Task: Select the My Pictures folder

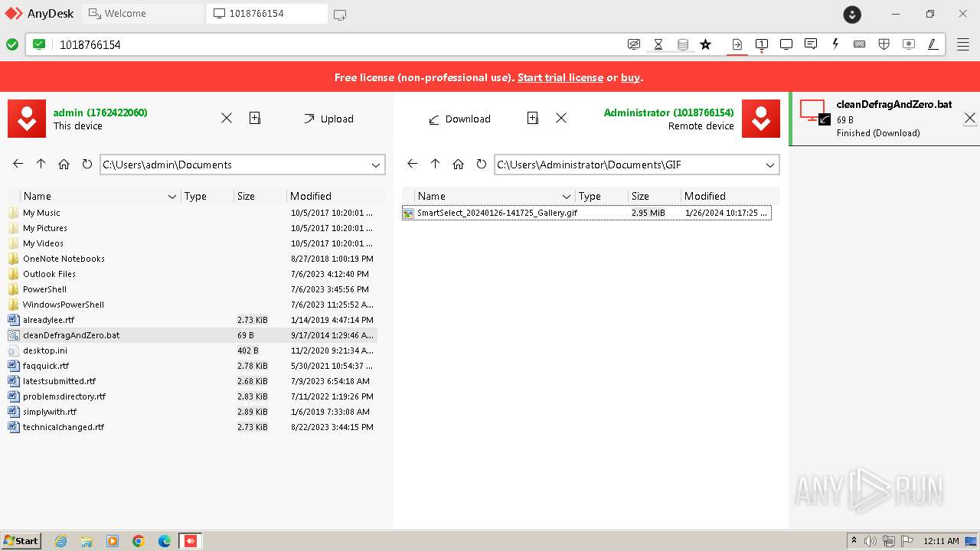Action: (192, 228)
